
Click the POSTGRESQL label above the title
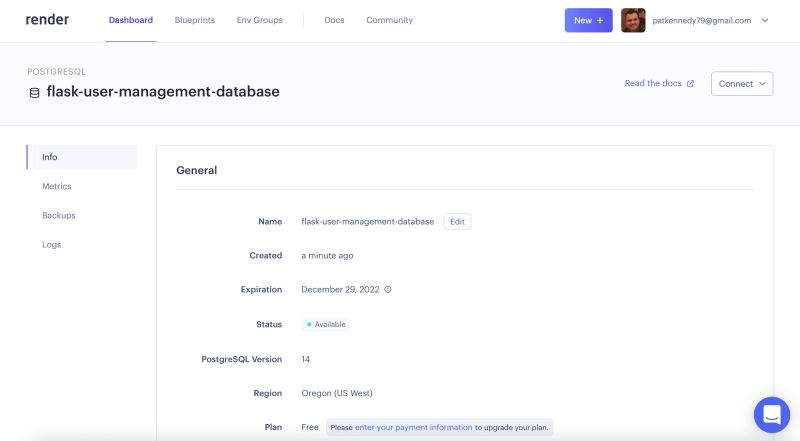point(57,71)
